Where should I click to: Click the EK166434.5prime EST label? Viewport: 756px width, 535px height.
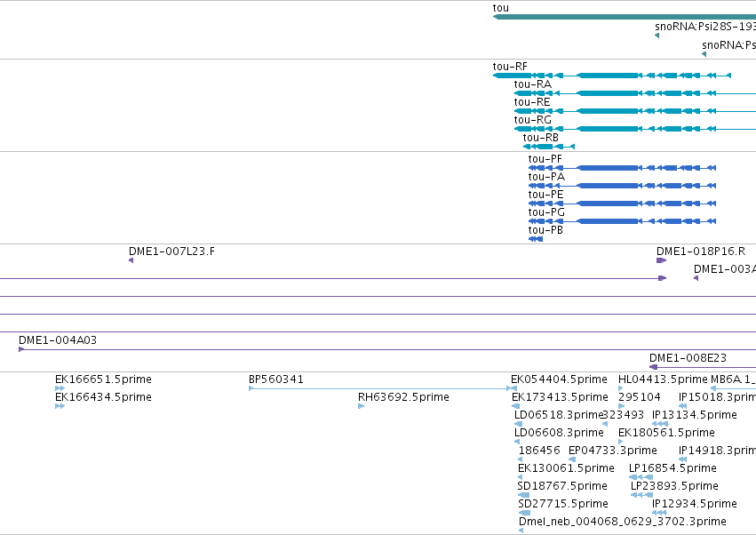103,397
